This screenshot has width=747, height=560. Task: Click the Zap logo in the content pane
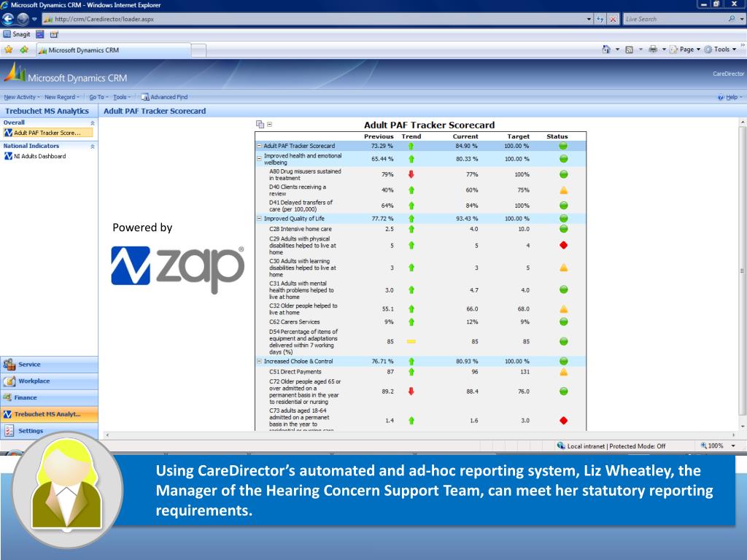[x=178, y=268]
